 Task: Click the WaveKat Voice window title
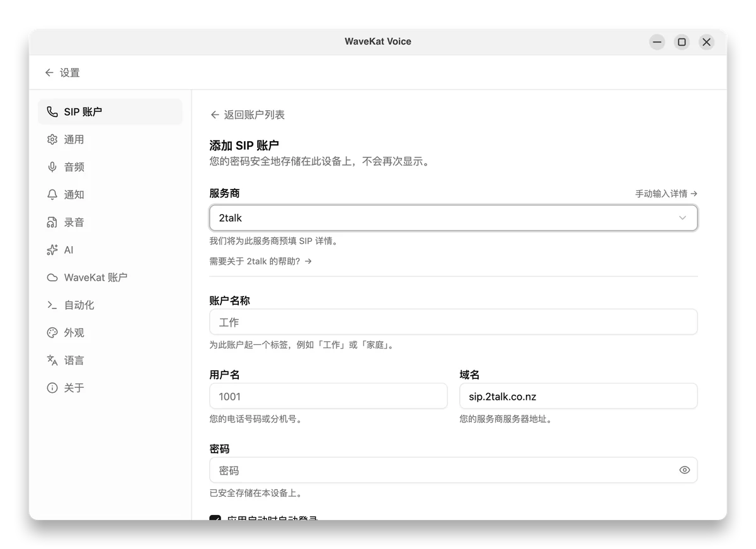378,42
